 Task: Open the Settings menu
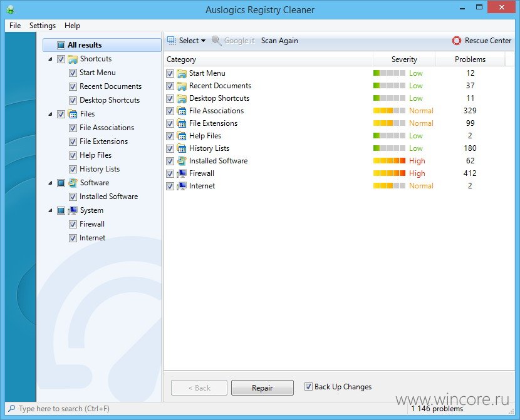(x=43, y=26)
